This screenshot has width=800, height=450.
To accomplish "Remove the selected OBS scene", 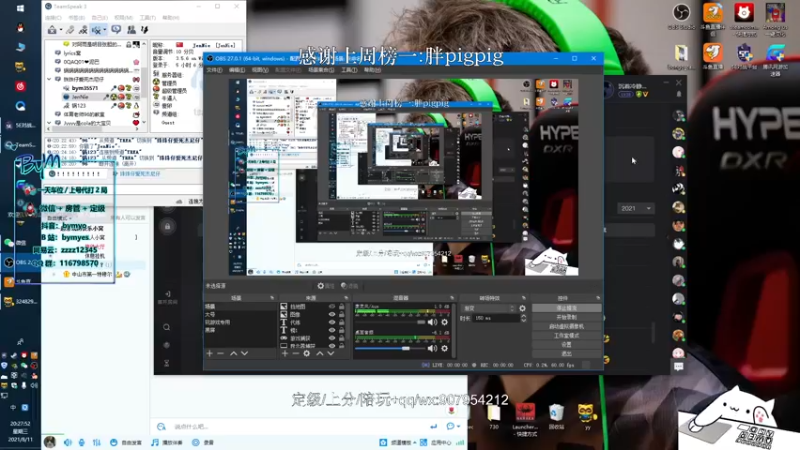I will tap(220, 353).
